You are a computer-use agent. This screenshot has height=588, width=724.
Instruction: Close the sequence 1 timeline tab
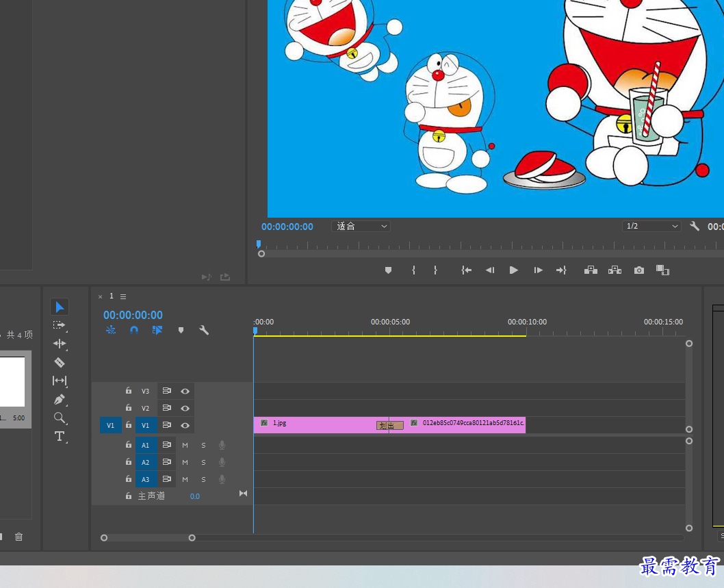tap(100, 296)
